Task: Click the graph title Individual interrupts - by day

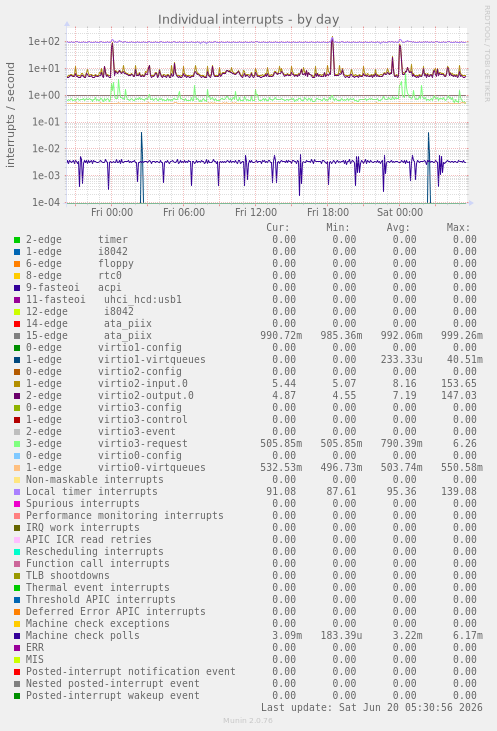Action: 248,20
